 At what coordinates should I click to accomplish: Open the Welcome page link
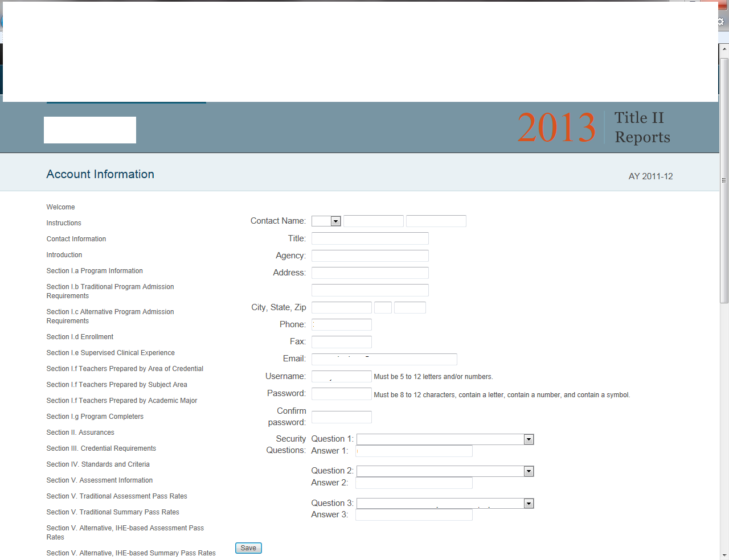point(61,207)
